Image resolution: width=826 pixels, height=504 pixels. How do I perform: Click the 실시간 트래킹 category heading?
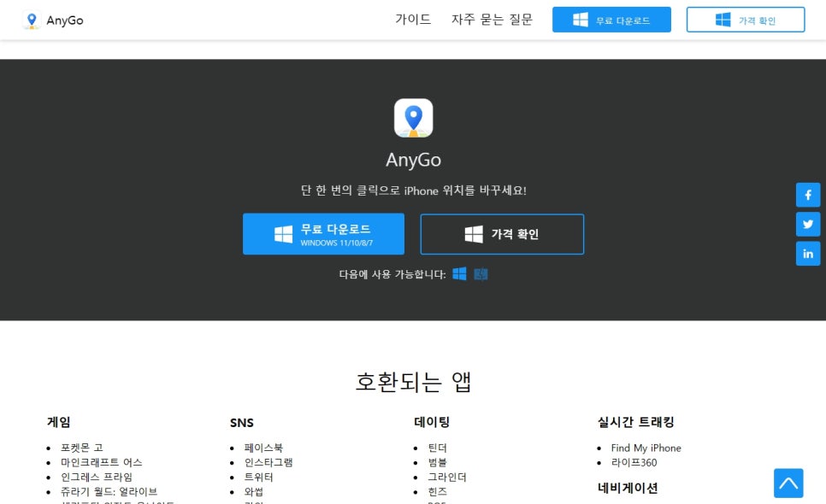pyautogui.click(x=636, y=422)
